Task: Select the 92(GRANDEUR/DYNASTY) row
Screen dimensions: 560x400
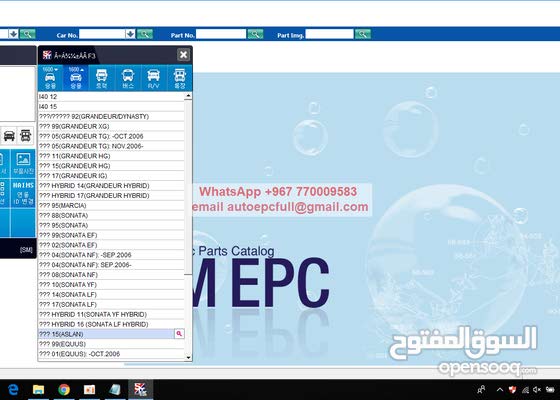Action: pos(111,116)
